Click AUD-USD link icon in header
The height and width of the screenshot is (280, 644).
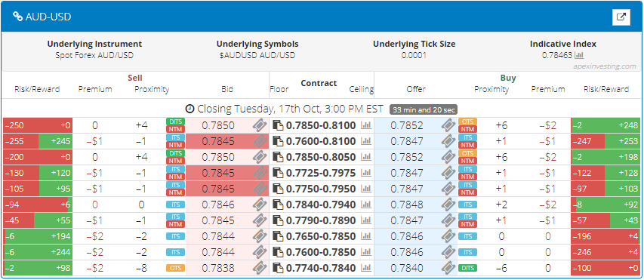point(17,17)
